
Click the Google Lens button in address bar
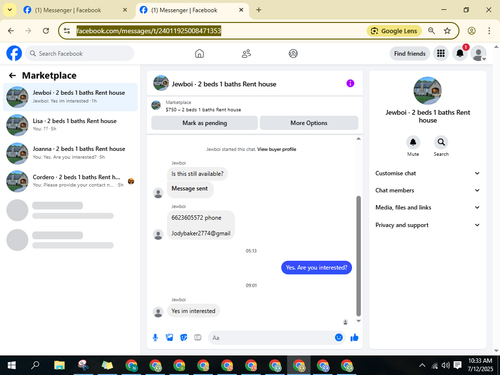[394, 31]
